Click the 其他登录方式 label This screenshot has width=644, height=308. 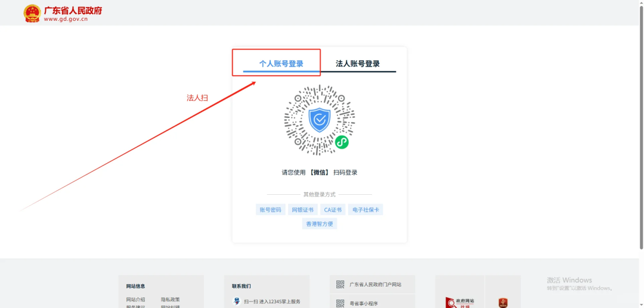(x=320, y=194)
